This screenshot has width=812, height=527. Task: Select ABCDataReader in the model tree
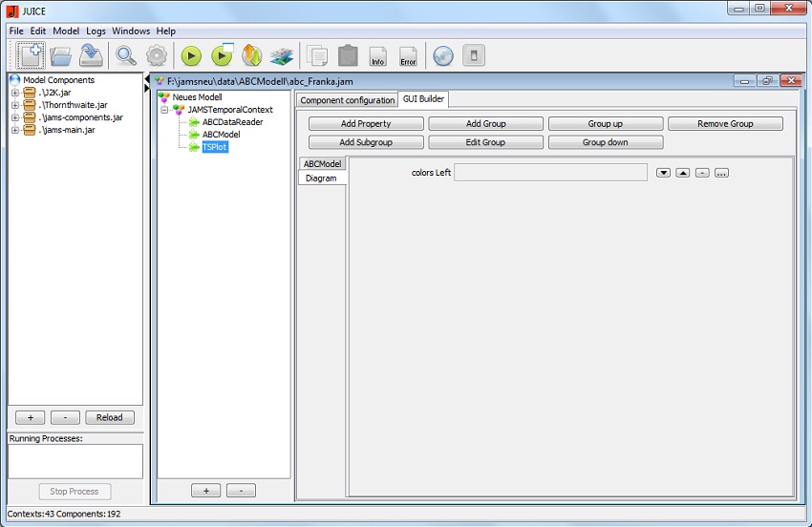pyautogui.click(x=232, y=122)
